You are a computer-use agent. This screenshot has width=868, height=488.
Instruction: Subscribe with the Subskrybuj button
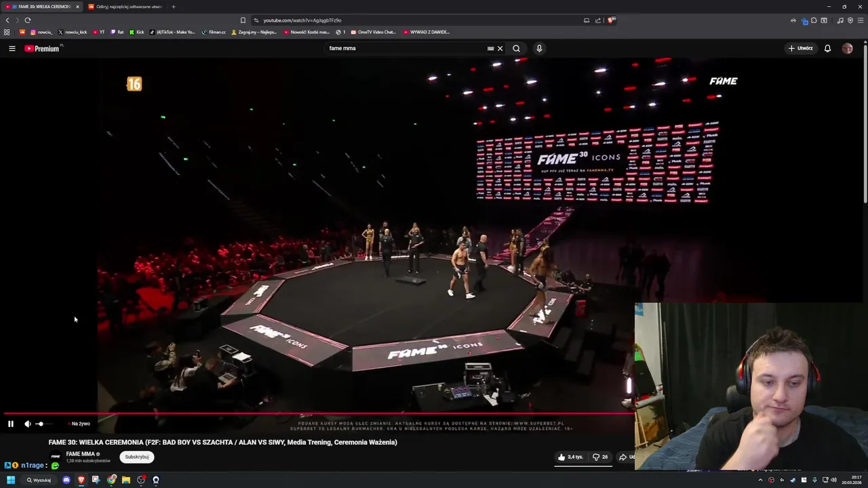click(x=136, y=457)
